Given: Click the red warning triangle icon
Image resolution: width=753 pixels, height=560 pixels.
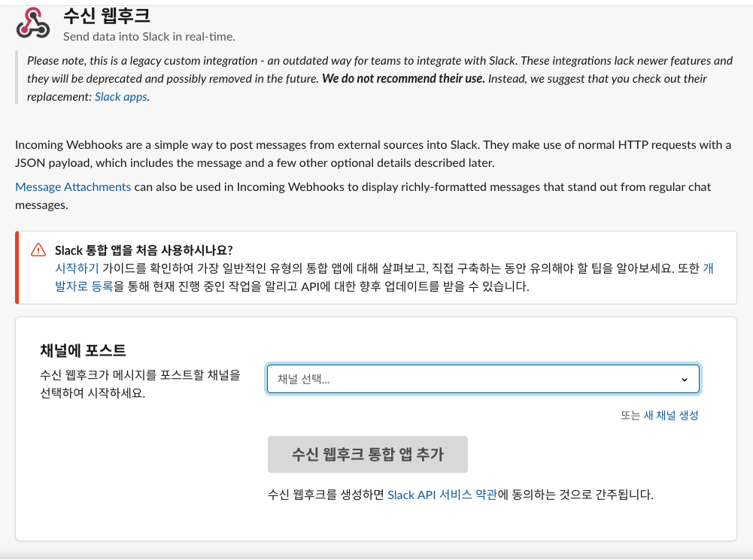Looking at the screenshot, I should [x=38, y=250].
